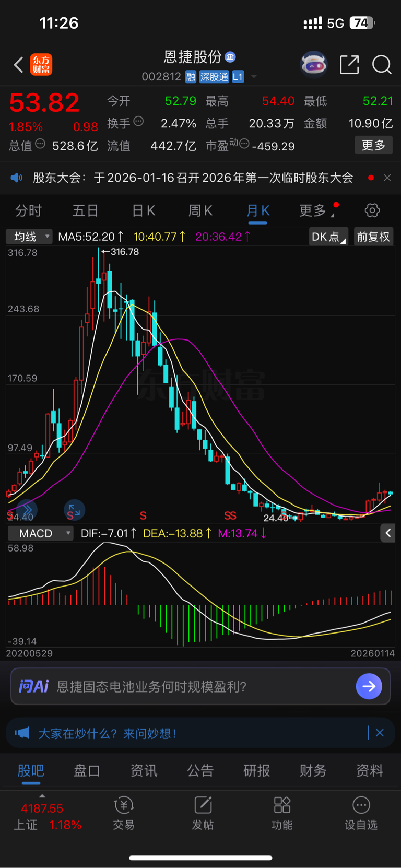
Task: Select the 盘口 tab
Action: tap(87, 770)
